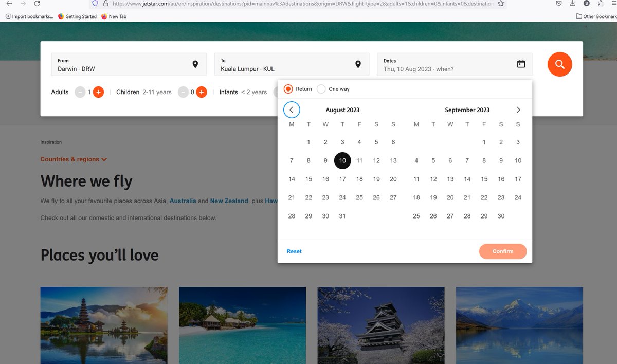Select 31 in August 2023
Image resolution: width=617 pixels, height=364 pixels.
pyautogui.click(x=342, y=216)
